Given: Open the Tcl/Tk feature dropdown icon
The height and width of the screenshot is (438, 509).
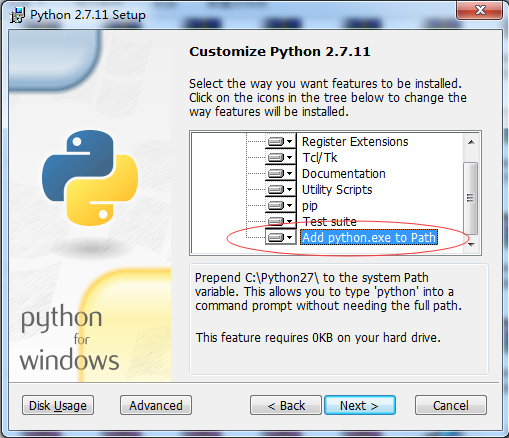Looking at the screenshot, I should (x=280, y=157).
